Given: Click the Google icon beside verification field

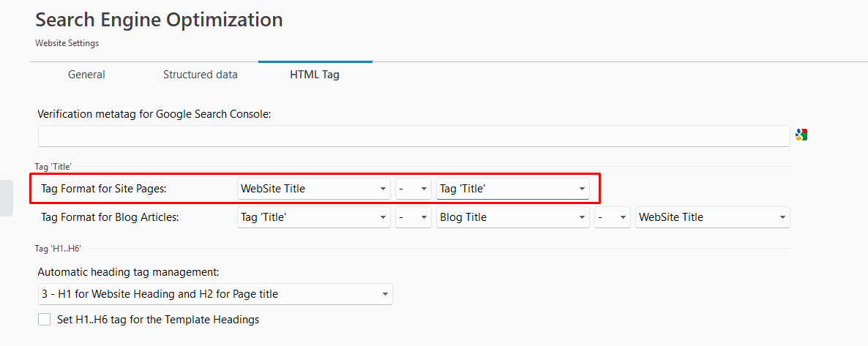Looking at the screenshot, I should (801, 135).
